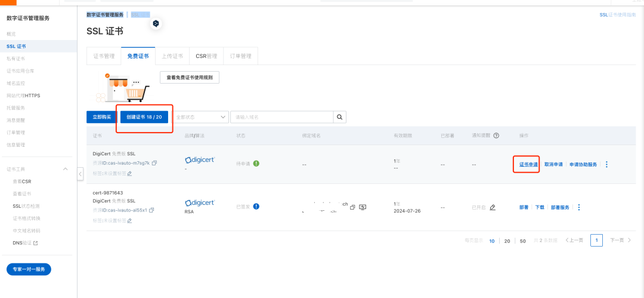Click 部署 link for cert-9871643
Screen dimensions: 644x298
tap(524, 207)
